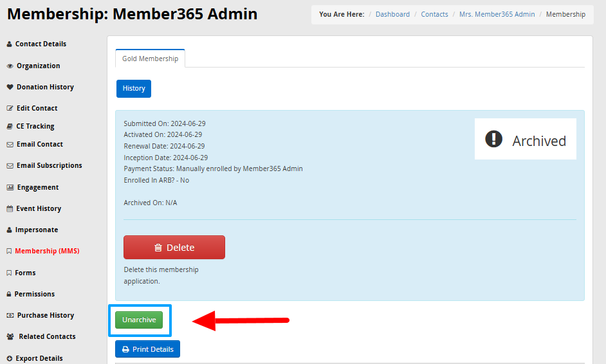Click the envelope icon beside Email Subscriptions
Viewport: 606px width, 364px height.
coord(10,166)
